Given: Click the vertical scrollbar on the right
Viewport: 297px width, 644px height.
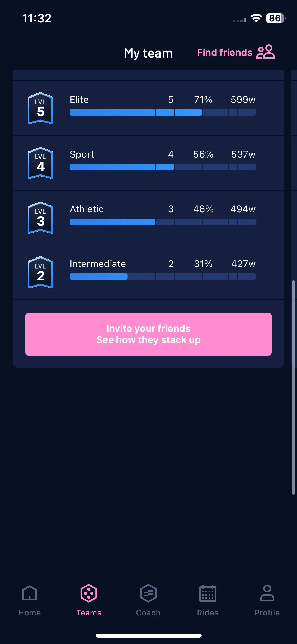Looking at the screenshot, I should [293, 387].
